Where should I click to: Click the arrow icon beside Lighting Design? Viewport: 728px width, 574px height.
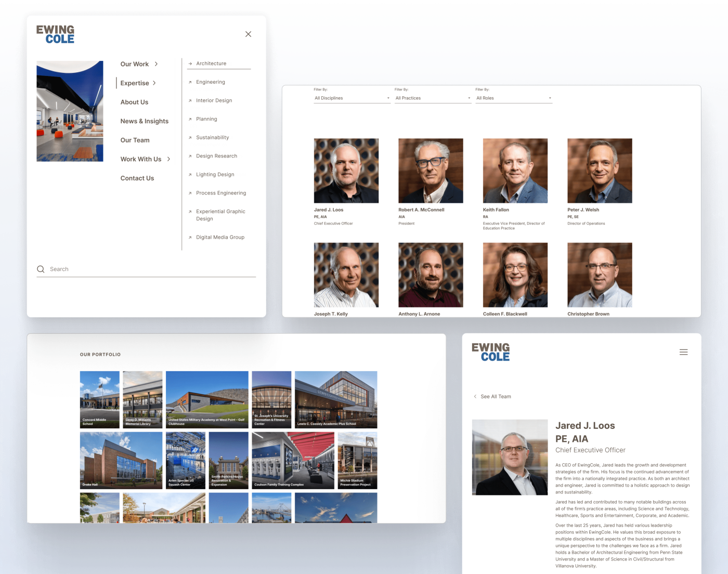point(189,174)
